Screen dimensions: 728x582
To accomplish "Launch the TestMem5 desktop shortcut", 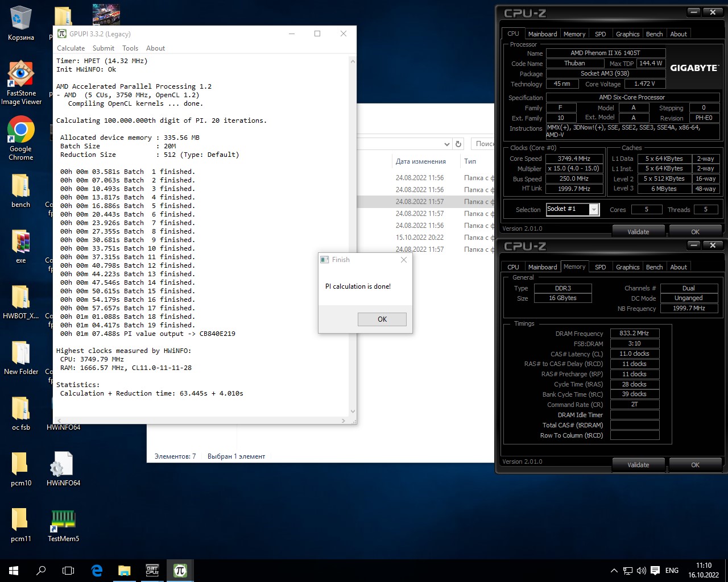I will (63, 525).
